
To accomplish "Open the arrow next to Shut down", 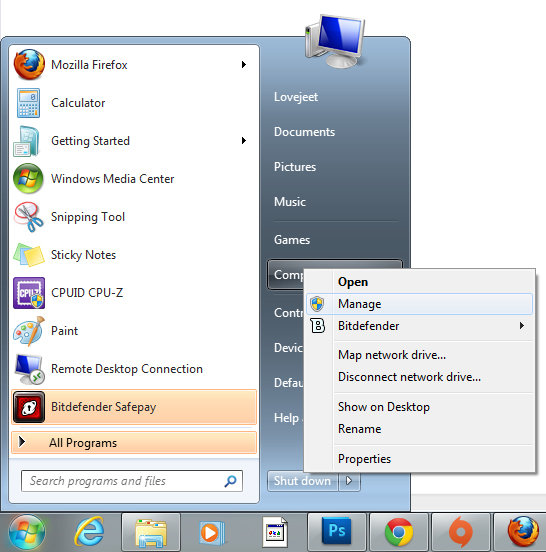I will 349,481.
